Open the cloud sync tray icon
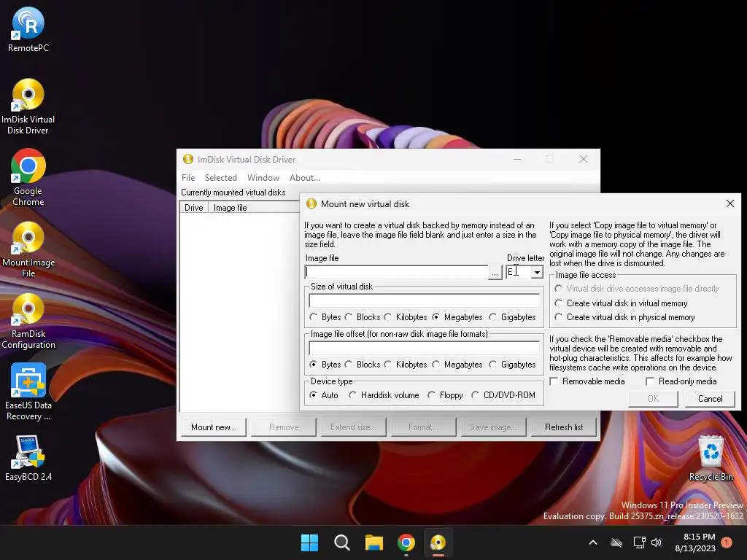Image resolution: width=747 pixels, height=560 pixels. (616, 542)
